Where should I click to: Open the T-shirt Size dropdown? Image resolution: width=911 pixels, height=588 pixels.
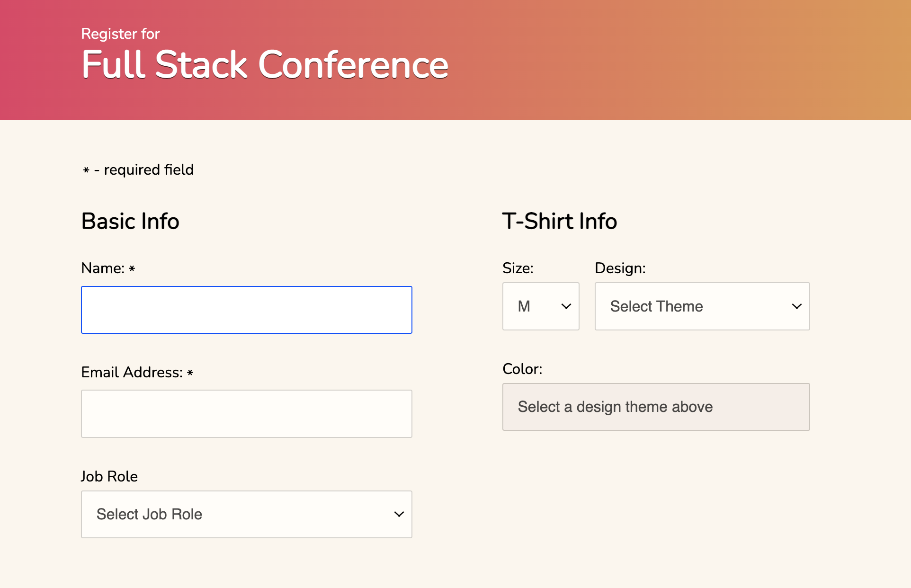point(541,306)
